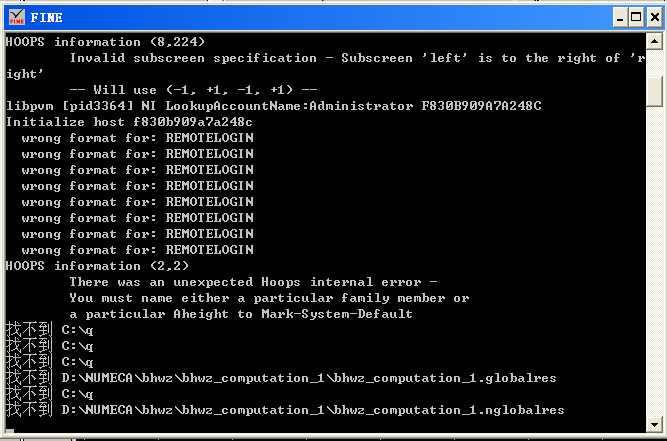
Task: Click the scrollbar down arrow
Action: pos(655,425)
